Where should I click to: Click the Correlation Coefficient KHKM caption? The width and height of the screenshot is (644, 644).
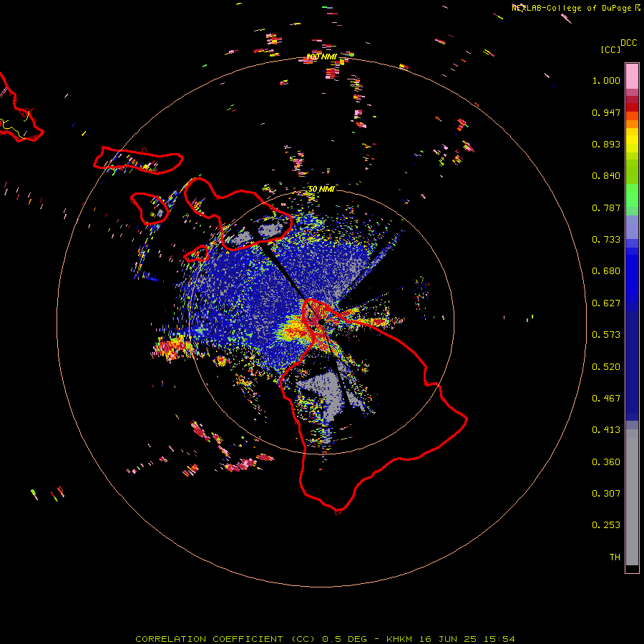325,639
